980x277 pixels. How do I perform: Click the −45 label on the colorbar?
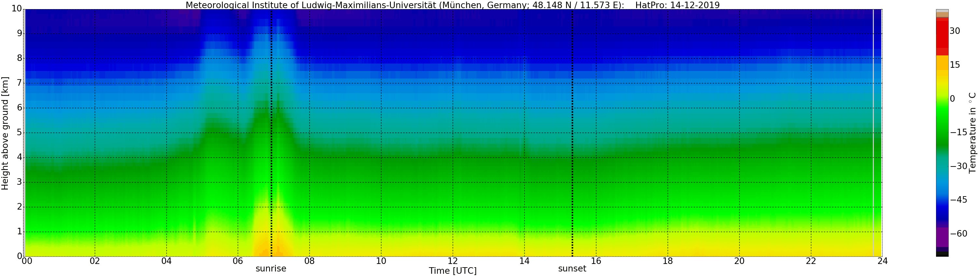[x=958, y=200]
